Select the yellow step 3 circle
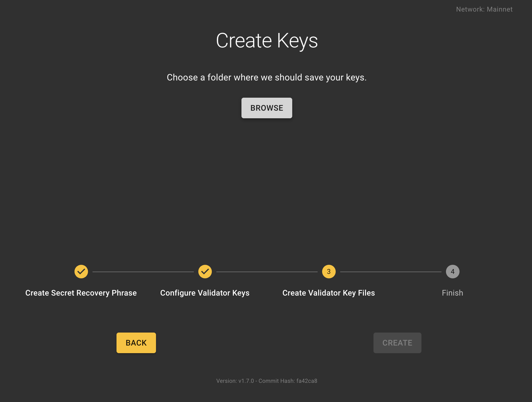The height and width of the screenshot is (402, 532). coord(329,272)
